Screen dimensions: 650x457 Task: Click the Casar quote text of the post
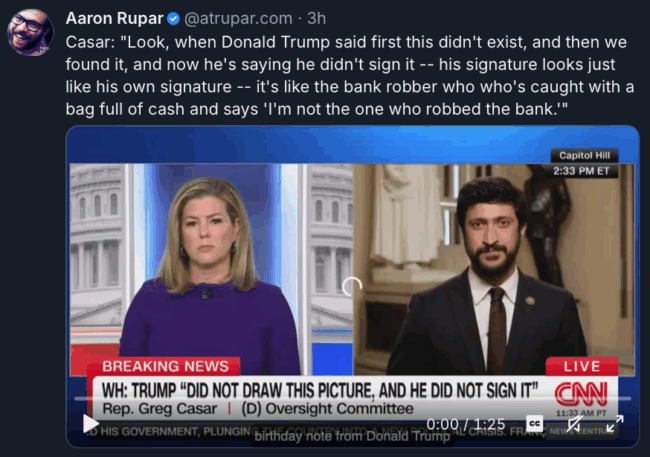(x=349, y=75)
